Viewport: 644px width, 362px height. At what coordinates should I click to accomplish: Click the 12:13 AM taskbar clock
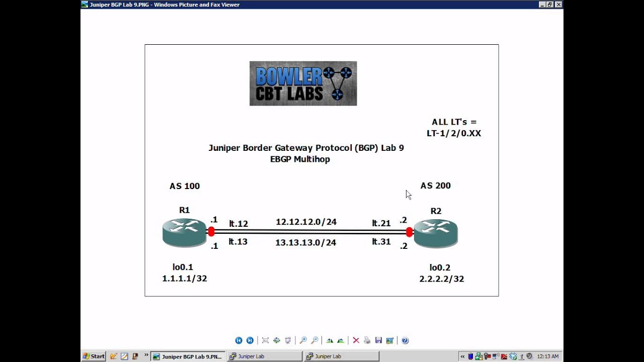(x=548, y=356)
